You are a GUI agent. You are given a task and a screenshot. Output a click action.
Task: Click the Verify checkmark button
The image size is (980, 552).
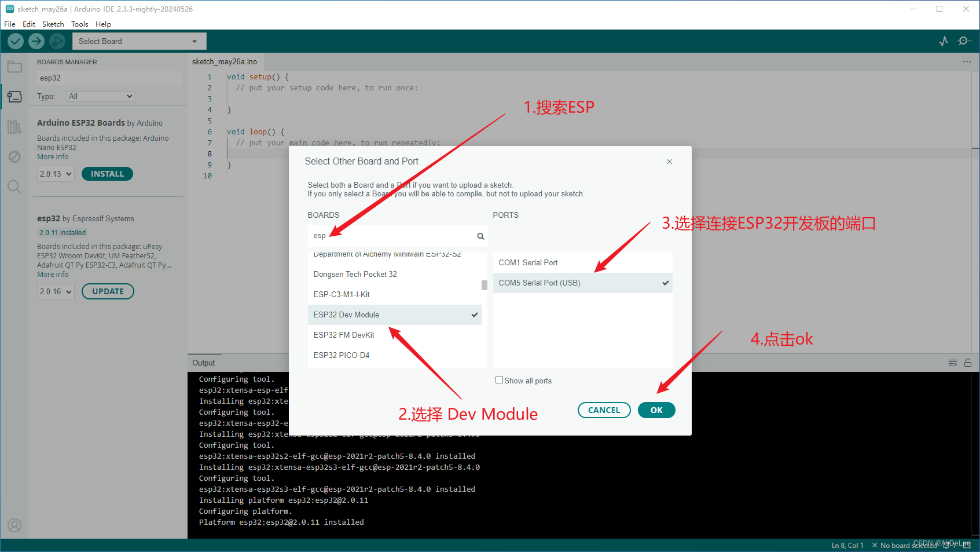(x=16, y=41)
